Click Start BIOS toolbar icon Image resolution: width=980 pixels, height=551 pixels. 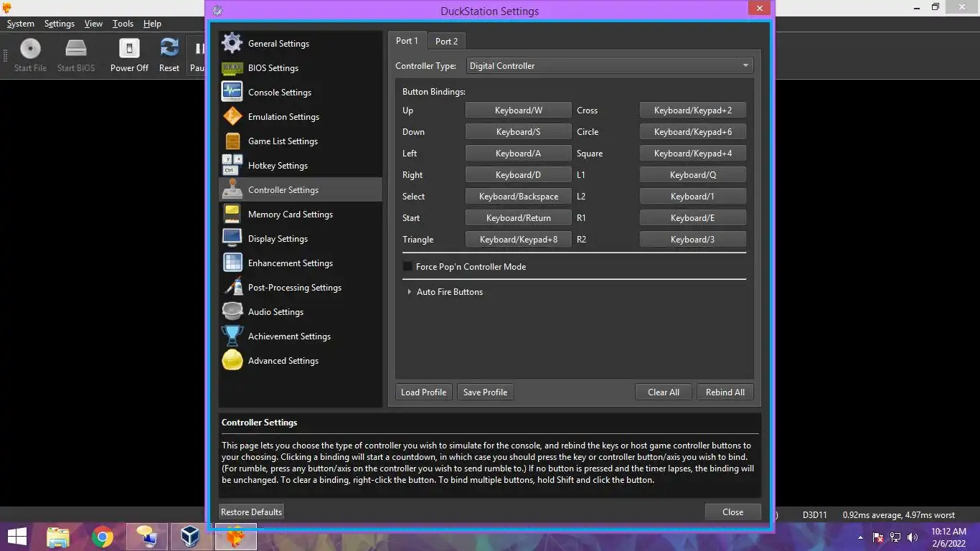point(75,49)
